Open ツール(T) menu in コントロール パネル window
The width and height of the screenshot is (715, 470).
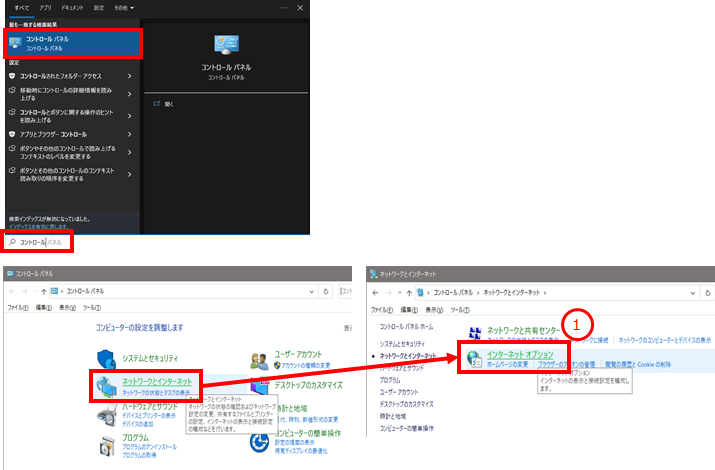(x=92, y=308)
